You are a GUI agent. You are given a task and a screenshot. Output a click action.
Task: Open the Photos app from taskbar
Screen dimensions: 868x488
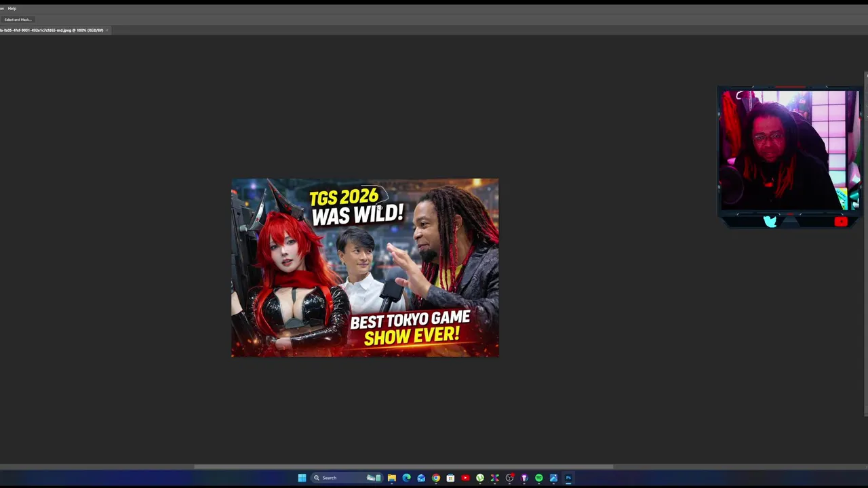(553, 478)
